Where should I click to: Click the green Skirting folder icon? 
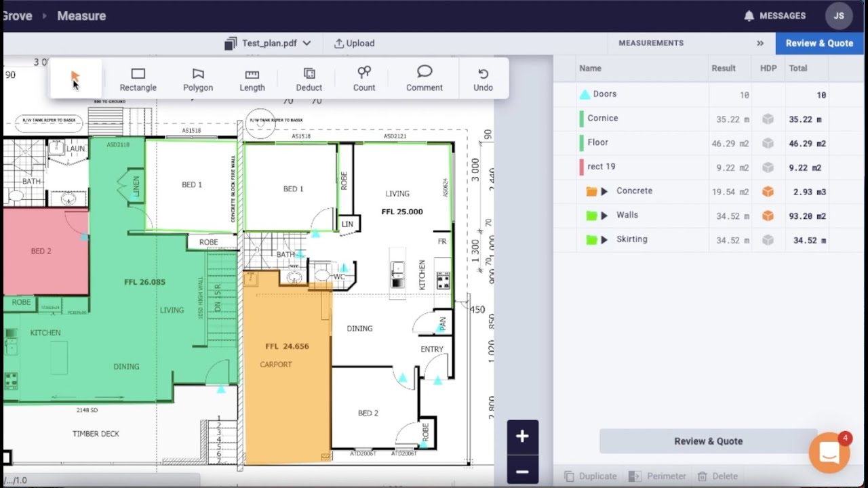591,240
